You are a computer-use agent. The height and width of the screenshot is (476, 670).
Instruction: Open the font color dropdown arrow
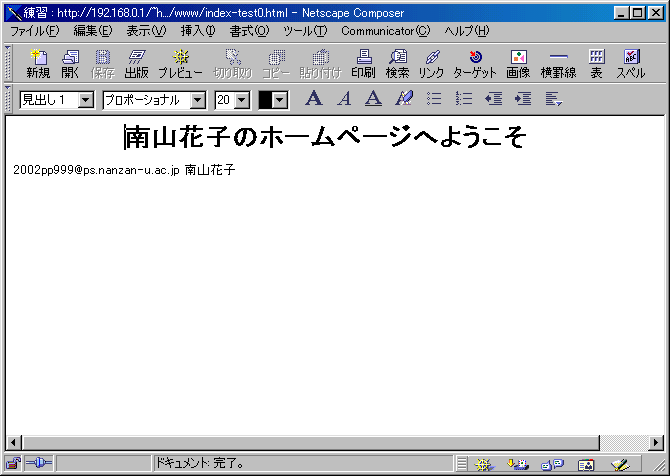click(279, 100)
